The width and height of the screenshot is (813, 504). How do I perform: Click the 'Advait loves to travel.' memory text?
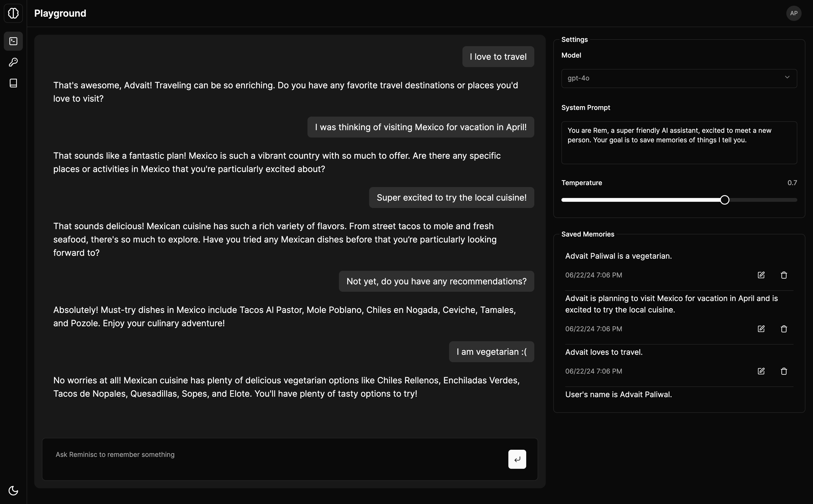604,352
